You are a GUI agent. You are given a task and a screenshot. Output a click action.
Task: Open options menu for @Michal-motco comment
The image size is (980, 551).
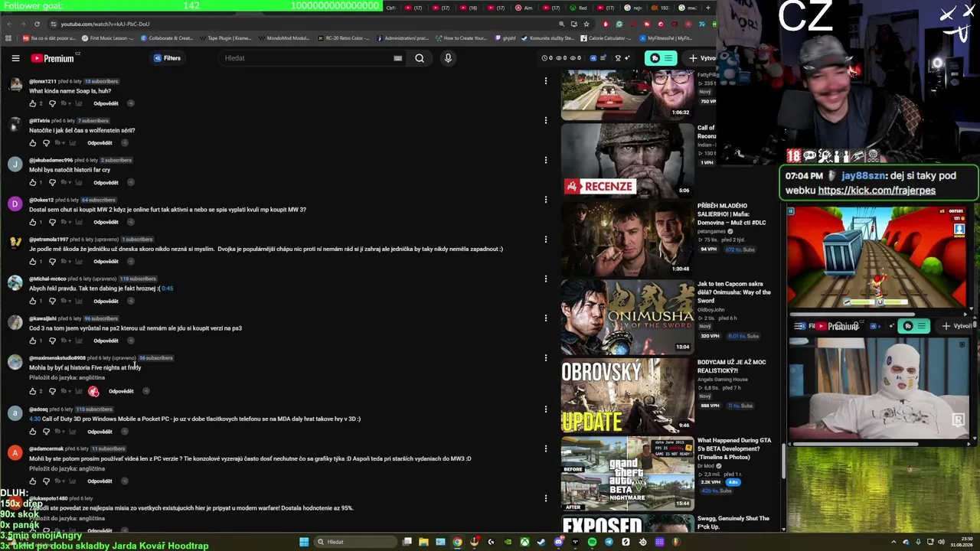coord(546,279)
